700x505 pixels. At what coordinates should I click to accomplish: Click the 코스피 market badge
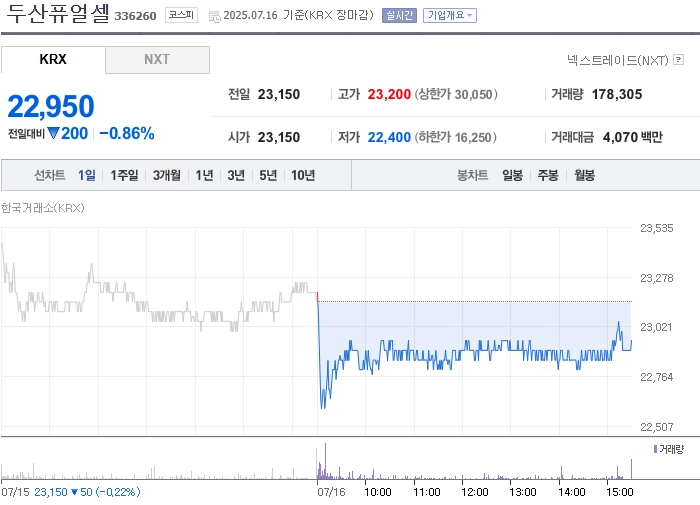[x=181, y=15]
